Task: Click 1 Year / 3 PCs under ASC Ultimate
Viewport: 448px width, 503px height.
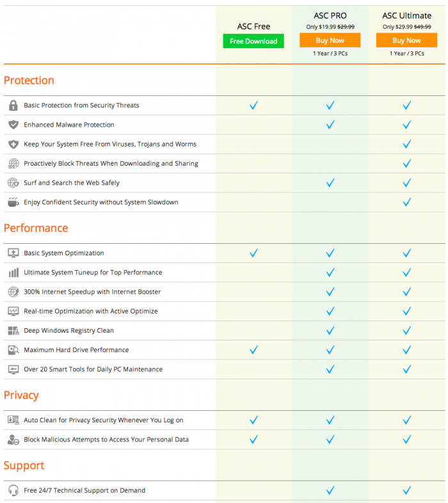Action: click(x=406, y=54)
